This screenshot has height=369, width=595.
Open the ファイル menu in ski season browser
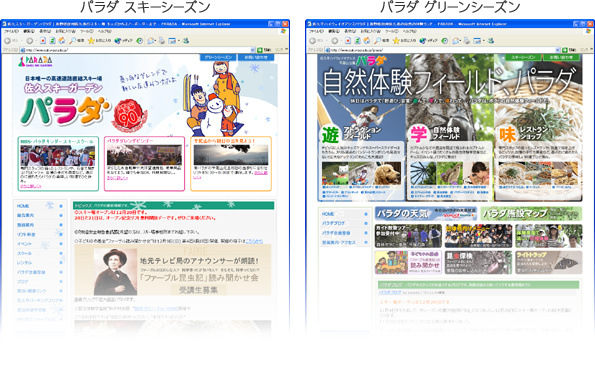11,32
